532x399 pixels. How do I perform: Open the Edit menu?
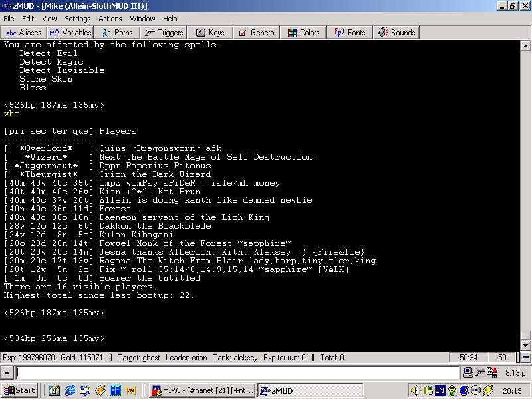(x=28, y=19)
